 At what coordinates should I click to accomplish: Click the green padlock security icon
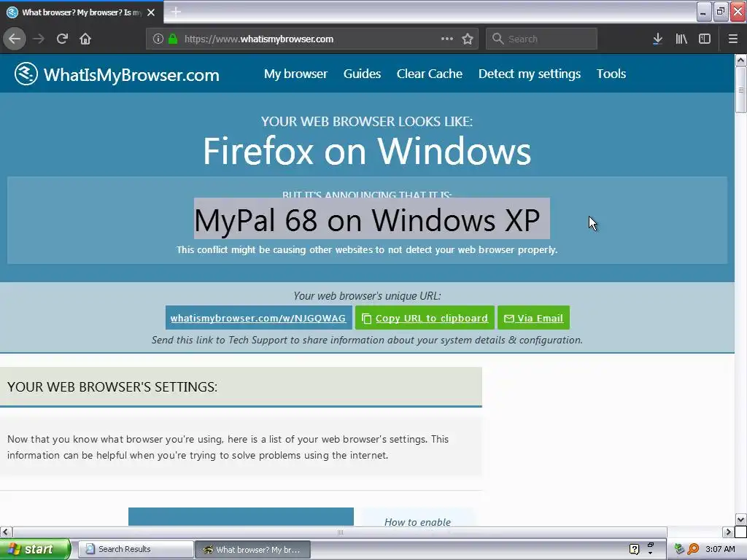click(x=173, y=39)
